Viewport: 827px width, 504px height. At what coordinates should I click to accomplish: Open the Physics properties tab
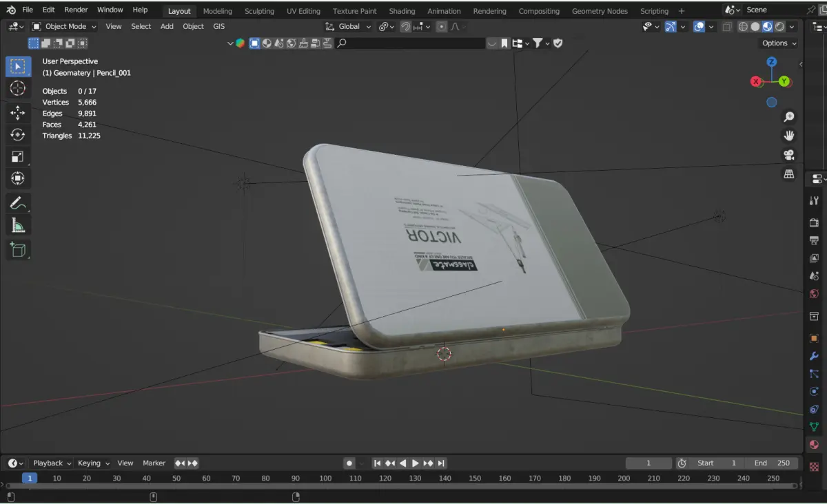pos(814,391)
